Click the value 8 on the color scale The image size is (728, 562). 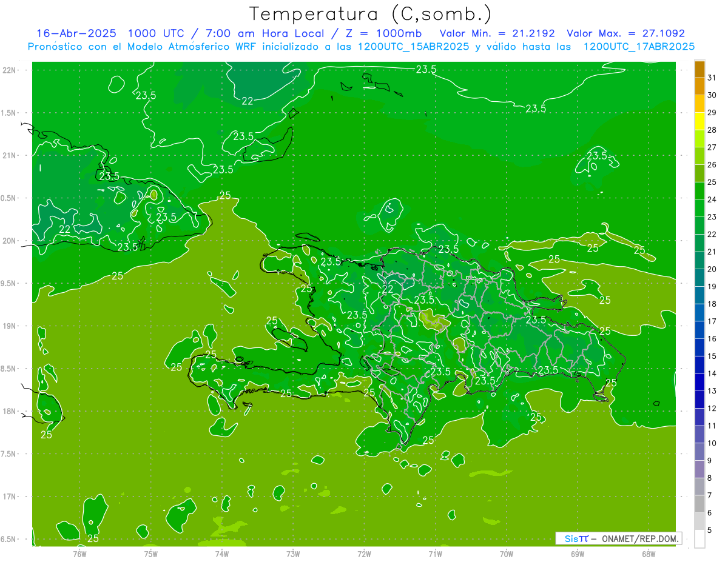(710, 478)
